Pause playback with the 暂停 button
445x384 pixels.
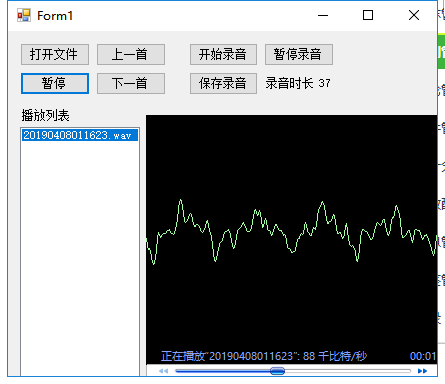[55, 83]
